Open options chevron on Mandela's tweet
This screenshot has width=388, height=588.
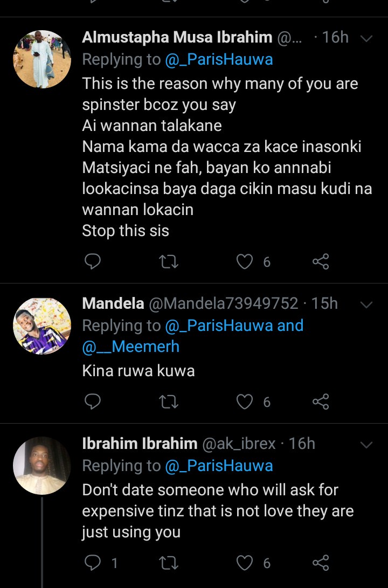pyautogui.click(x=366, y=305)
